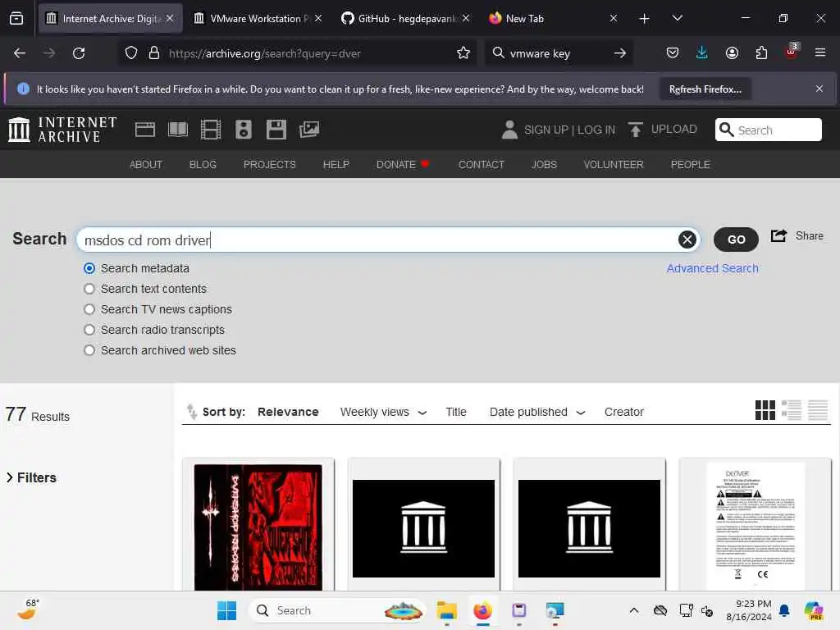This screenshot has height=630, width=840.
Task: Reload the page in Firefox
Action: [x=79, y=53]
